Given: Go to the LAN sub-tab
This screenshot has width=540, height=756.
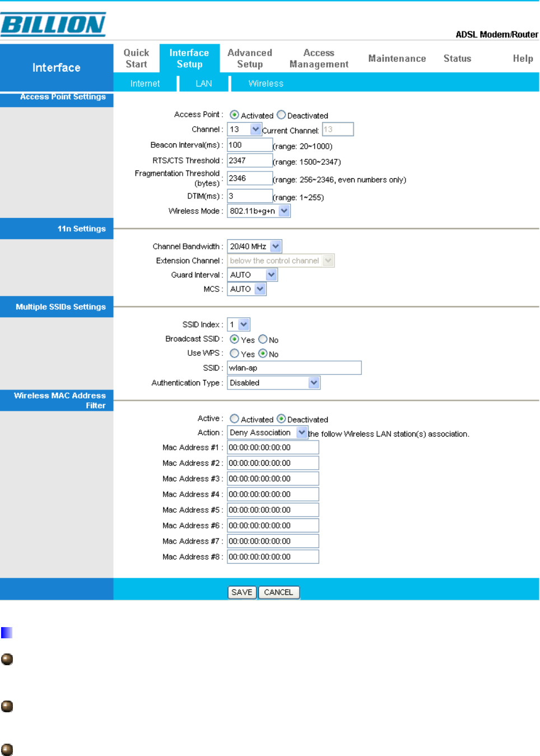Looking at the screenshot, I should click(x=204, y=84).
